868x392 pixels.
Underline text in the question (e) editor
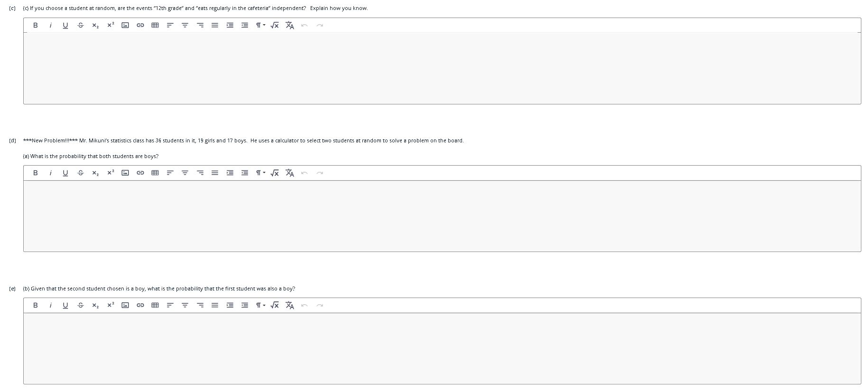[x=65, y=305]
